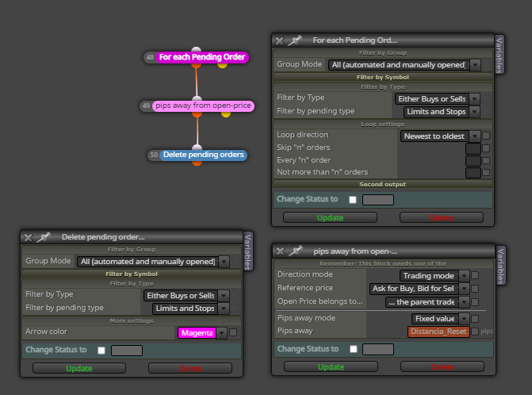Open Loop direction dropdown
This screenshot has height=395, width=532.
pos(475,136)
